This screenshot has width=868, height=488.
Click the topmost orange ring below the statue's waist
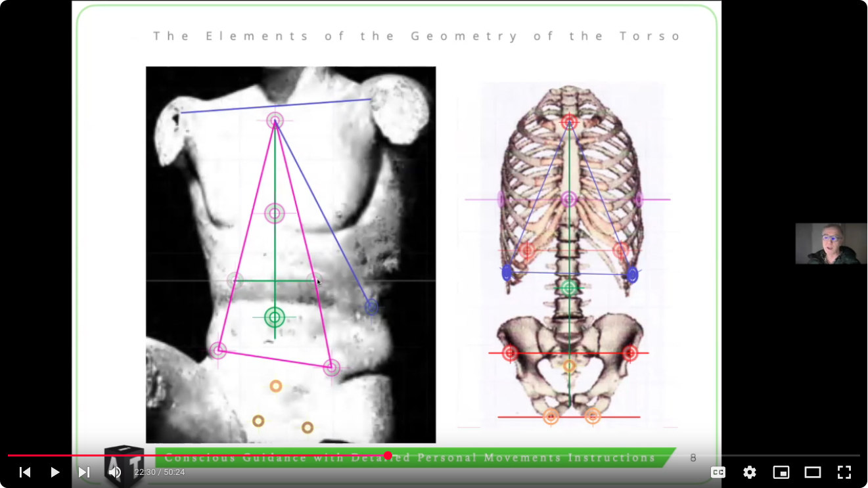tap(276, 386)
